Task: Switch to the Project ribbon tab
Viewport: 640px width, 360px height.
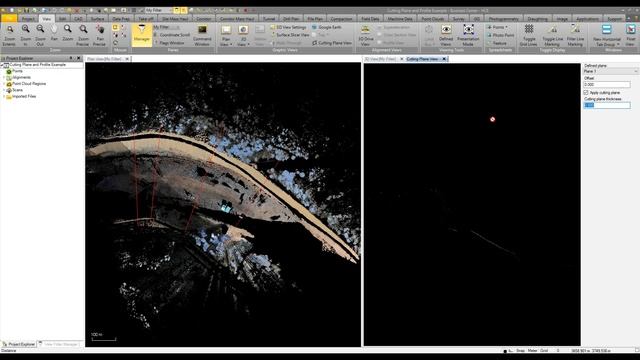Action: [x=28, y=19]
